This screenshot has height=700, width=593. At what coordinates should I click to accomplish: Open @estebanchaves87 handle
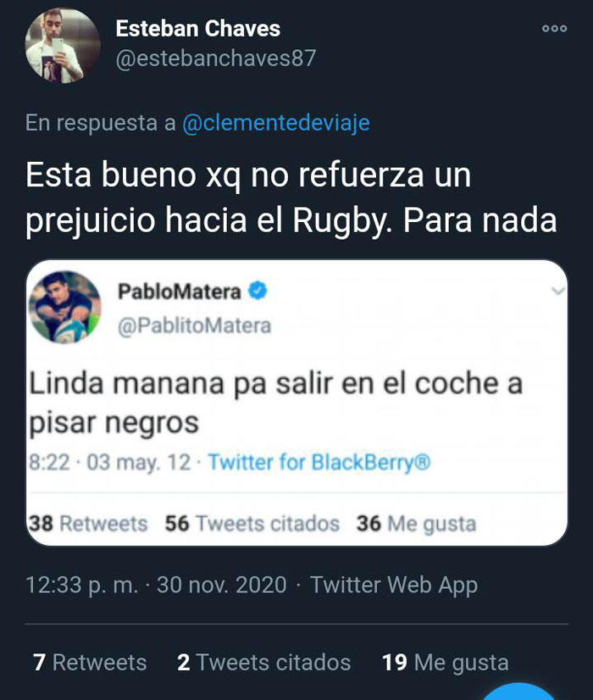(216, 58)
